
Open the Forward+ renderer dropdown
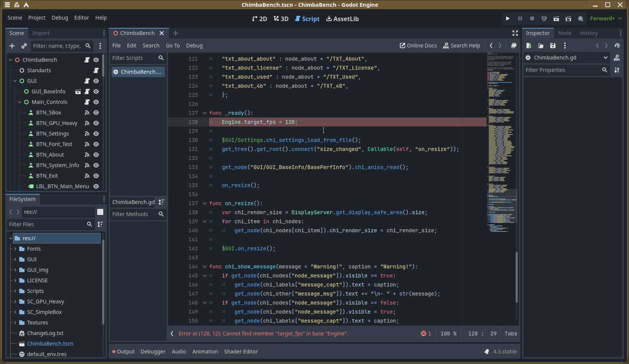point(606,18)
